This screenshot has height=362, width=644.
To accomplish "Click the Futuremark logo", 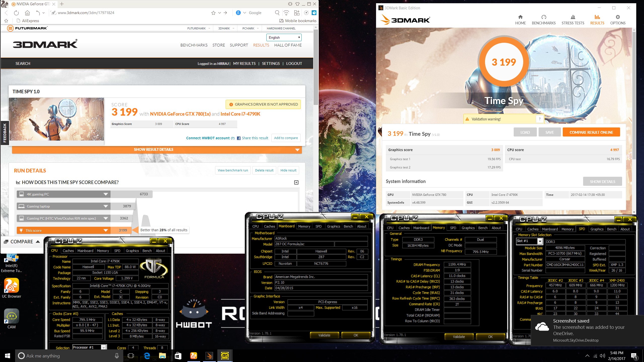I will click(x=27, y=28).
